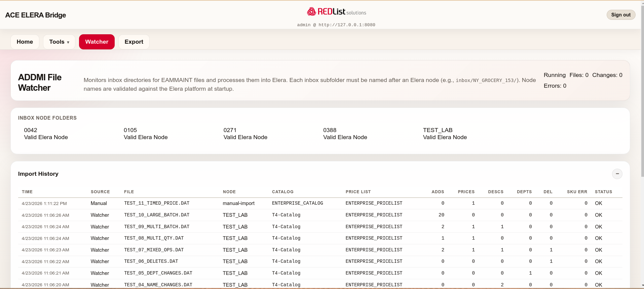Click the CATALOG column header
The height and width of the screenshot is (289, 644).
pos(283,192)
